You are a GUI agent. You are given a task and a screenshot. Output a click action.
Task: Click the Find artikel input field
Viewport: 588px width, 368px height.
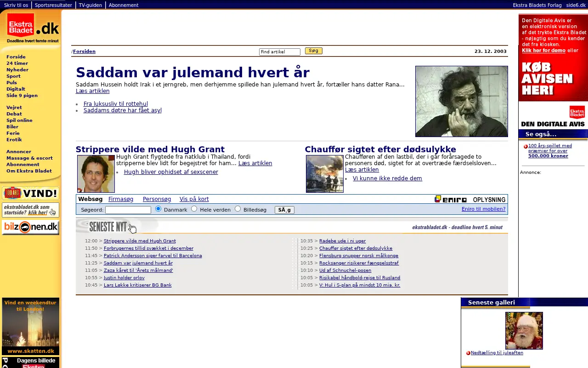coord(279,52)
